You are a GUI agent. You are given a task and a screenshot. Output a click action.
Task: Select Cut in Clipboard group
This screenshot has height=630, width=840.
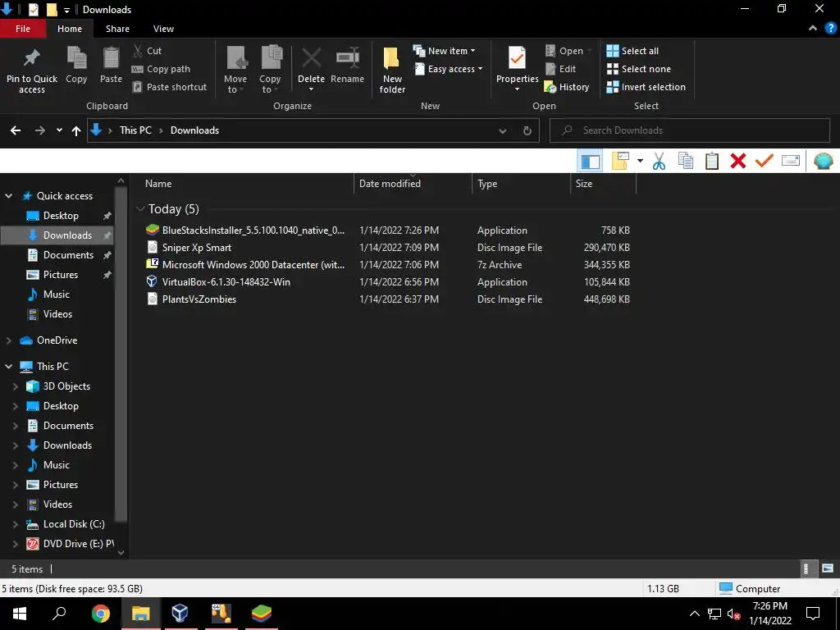point(147,51)
